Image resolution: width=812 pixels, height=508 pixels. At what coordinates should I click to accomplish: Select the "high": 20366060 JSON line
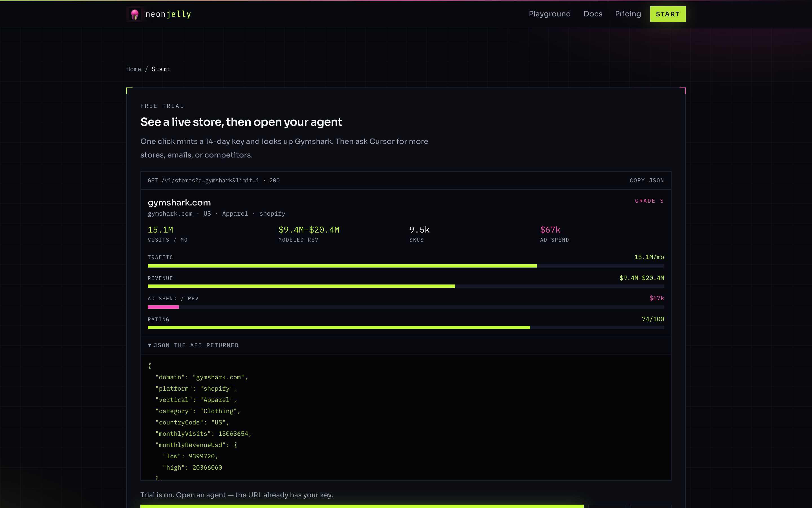tap(192, 467)
